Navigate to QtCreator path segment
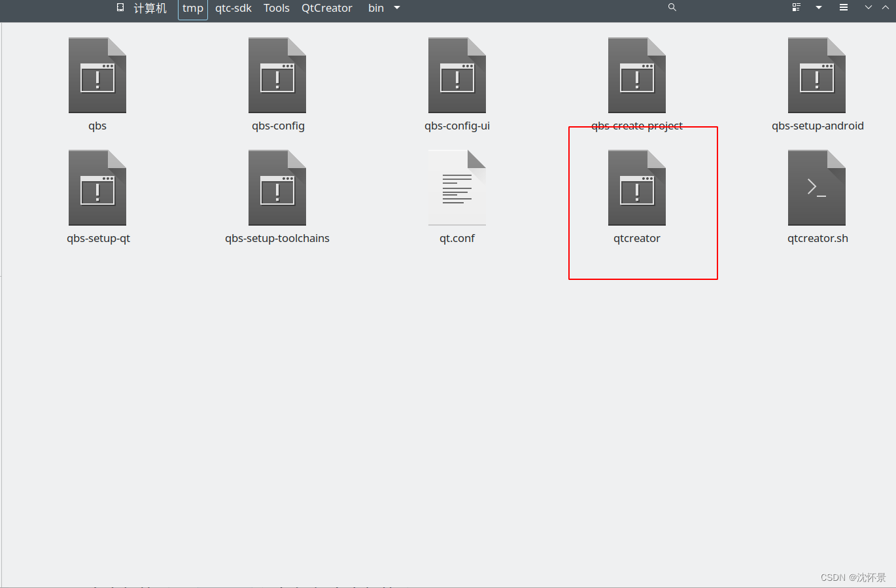 327,8
